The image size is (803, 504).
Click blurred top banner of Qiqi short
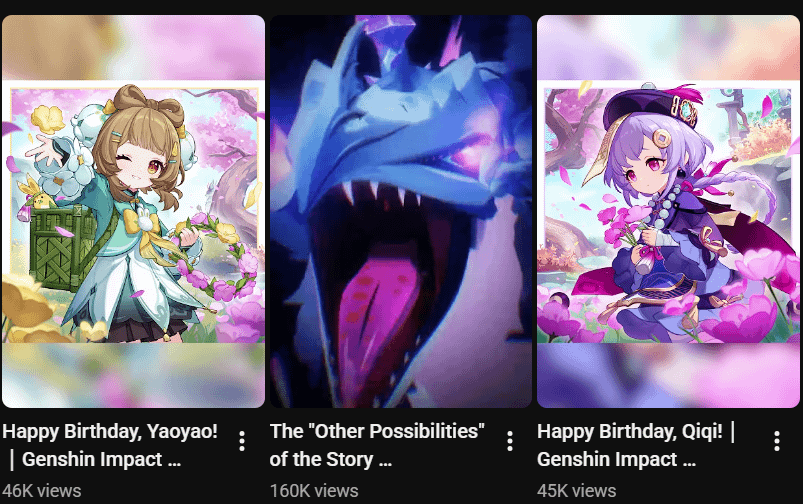(668, 47)
